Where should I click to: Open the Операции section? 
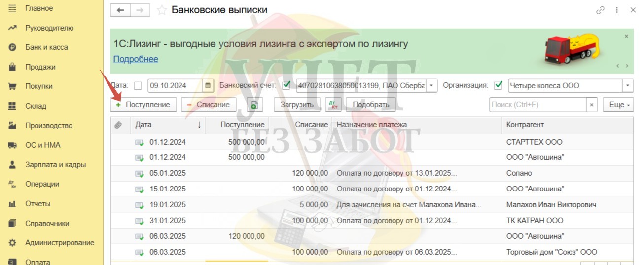(x=42, y=184)
